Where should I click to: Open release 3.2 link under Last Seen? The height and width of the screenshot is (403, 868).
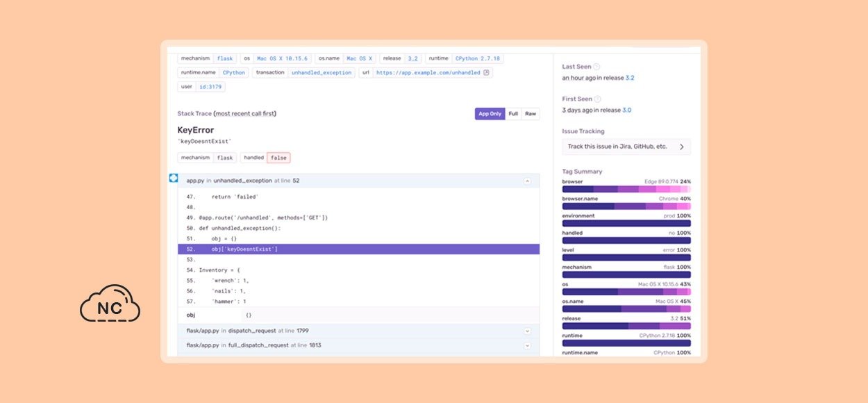(x=629, y=78)
